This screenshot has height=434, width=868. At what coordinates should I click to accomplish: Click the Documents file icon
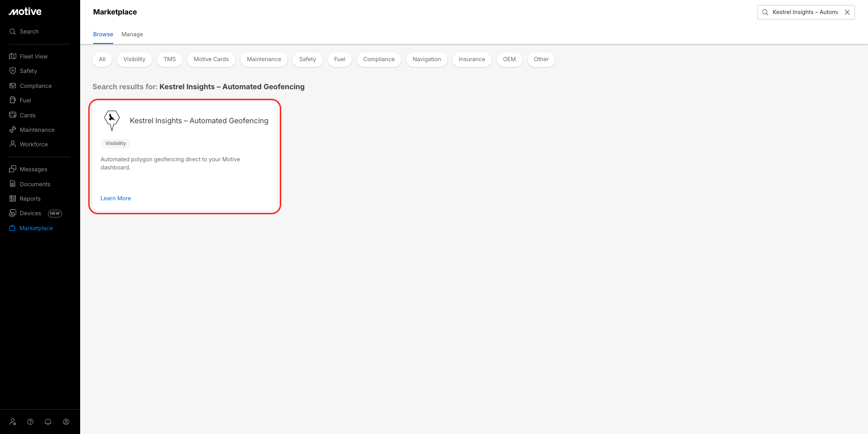click(13, 184)
